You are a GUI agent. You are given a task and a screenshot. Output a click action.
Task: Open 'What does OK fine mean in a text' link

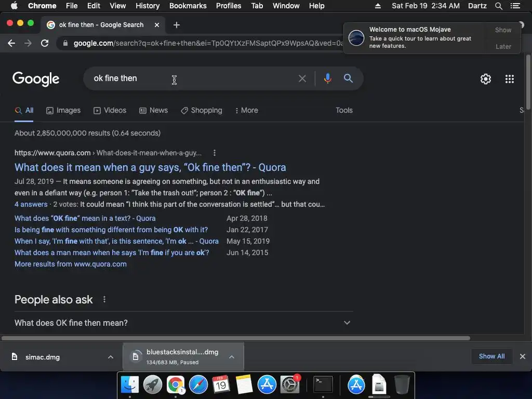click(85, 218)
